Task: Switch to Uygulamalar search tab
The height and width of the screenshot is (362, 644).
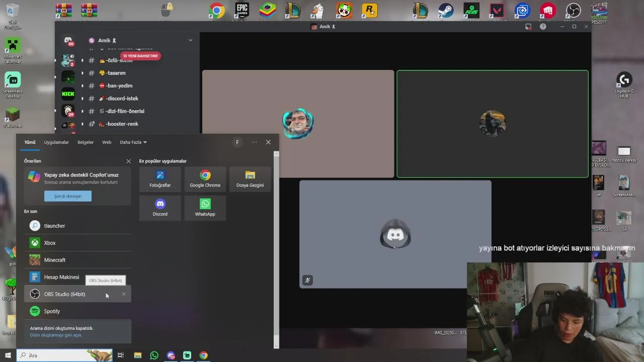Action: (x=56, y=142)
